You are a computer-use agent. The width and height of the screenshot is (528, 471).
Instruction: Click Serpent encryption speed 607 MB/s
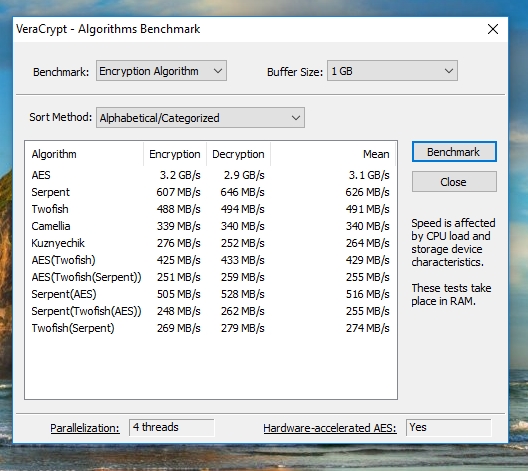tap(178, 192)
